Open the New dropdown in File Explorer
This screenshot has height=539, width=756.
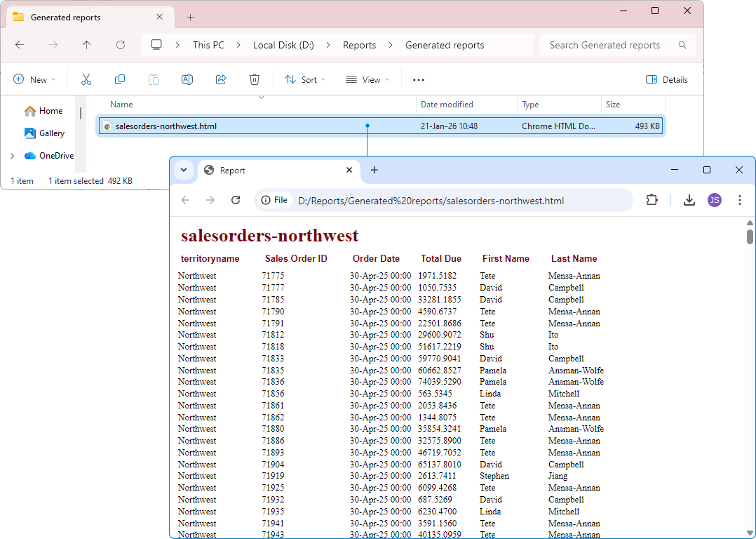pos(34,79)
